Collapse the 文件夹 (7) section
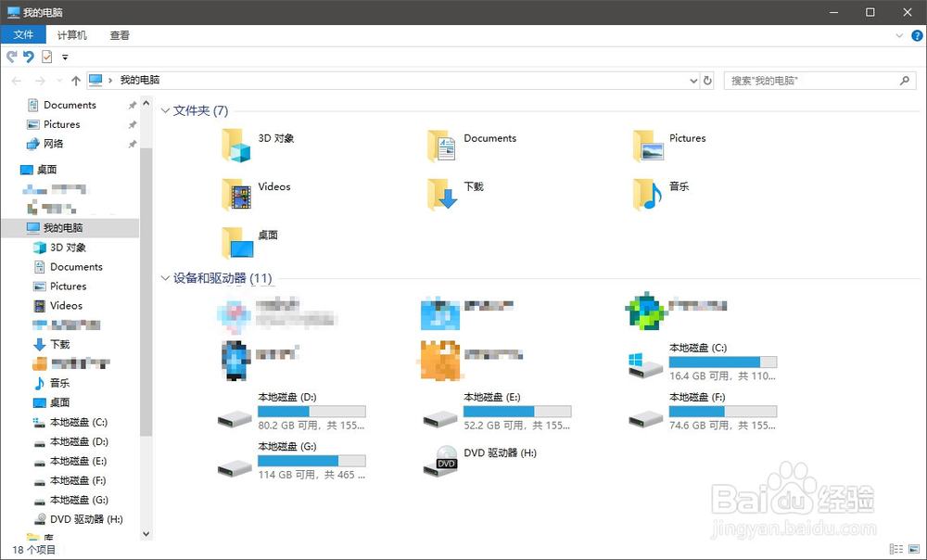The width and height of the screenshot is (927, 560). click(164, 110)
